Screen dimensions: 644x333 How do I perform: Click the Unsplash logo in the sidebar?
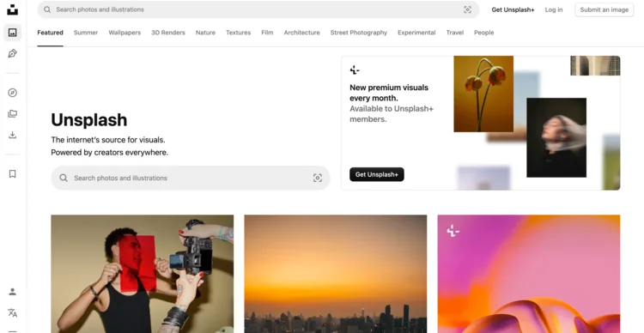(13, 9)
